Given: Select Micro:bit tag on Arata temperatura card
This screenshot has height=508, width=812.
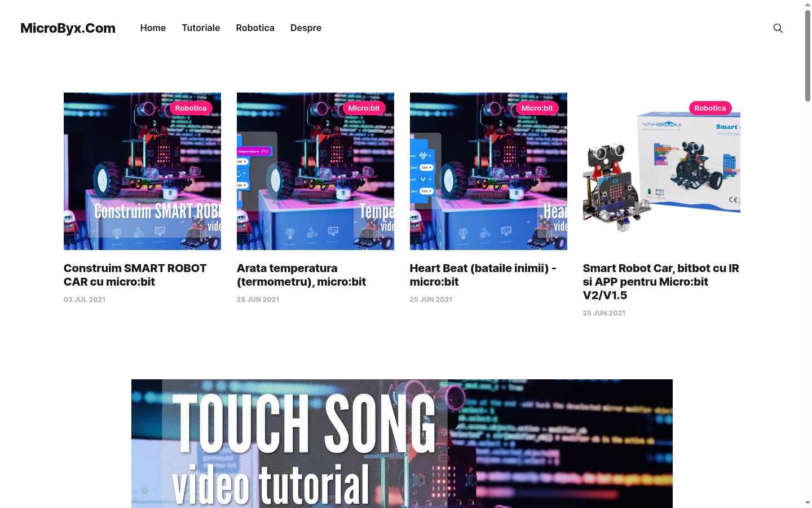Looking at the screenshot, I should coord(364,108).
